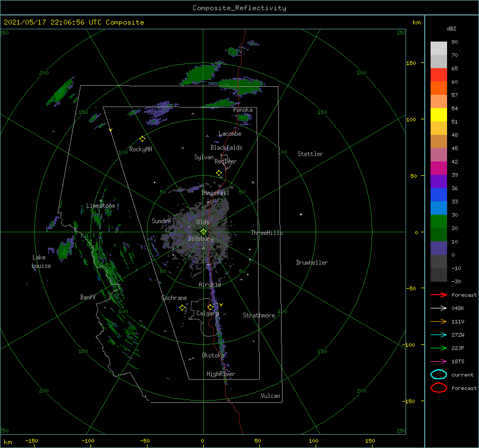Viewport: 479px width, 448px height.
Task: Click the 51 dBZ yellow color swatch
Action: pyautogui.click(x=439, y=115)
